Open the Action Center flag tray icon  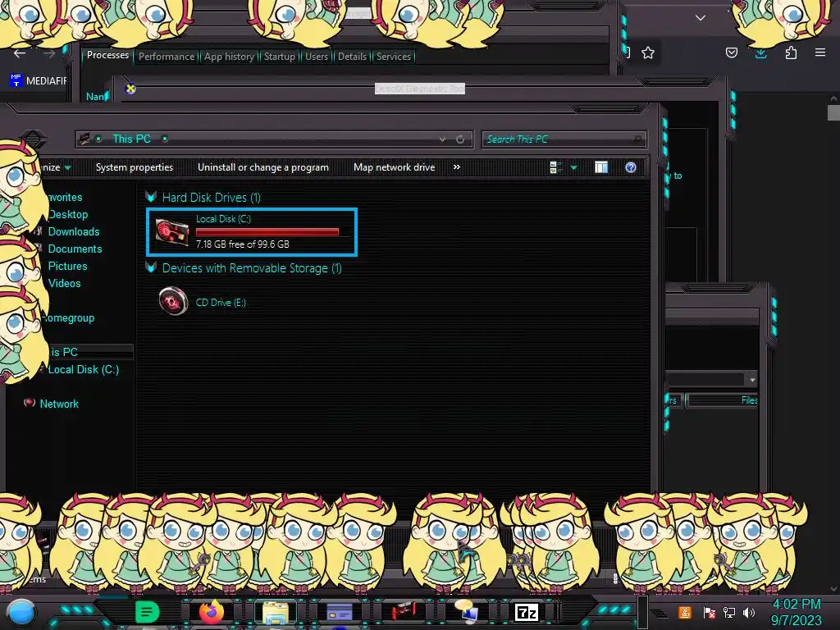pyautogui.click(x=710, y=612)
